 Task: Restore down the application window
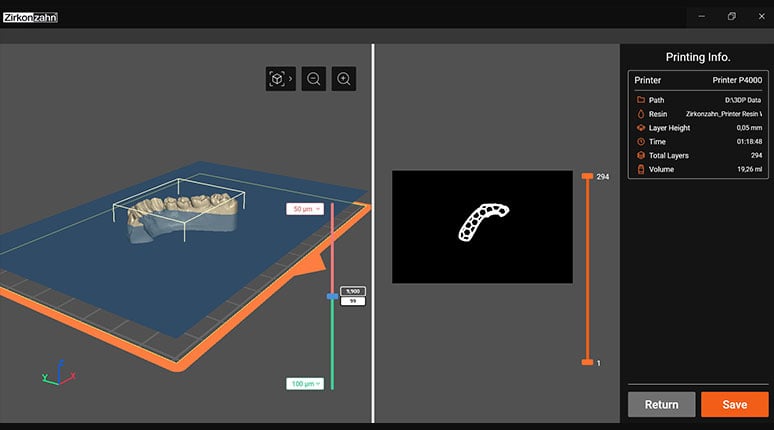coord(732,16)
